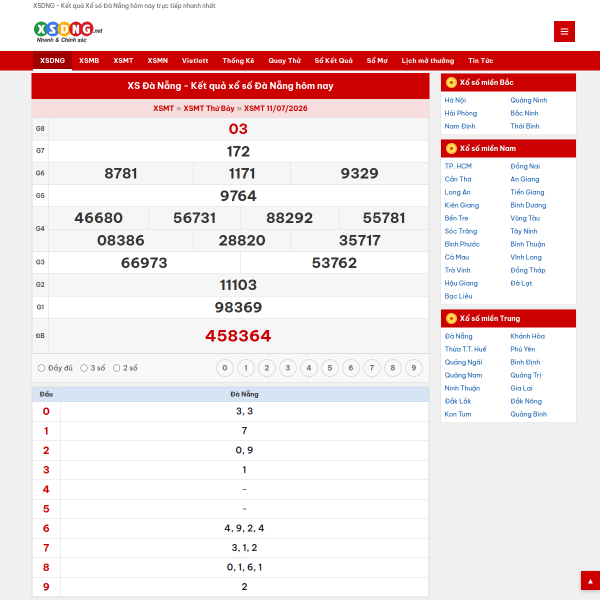Open the Thống Kê menu
The width and height of the screenshot is (600, 600).
pos(238,60)
